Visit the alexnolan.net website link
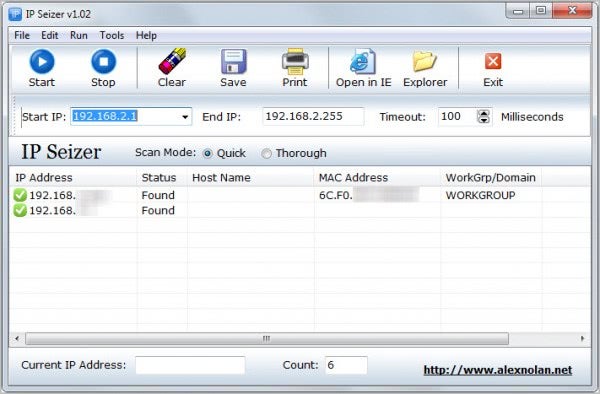 pos(498,370)
